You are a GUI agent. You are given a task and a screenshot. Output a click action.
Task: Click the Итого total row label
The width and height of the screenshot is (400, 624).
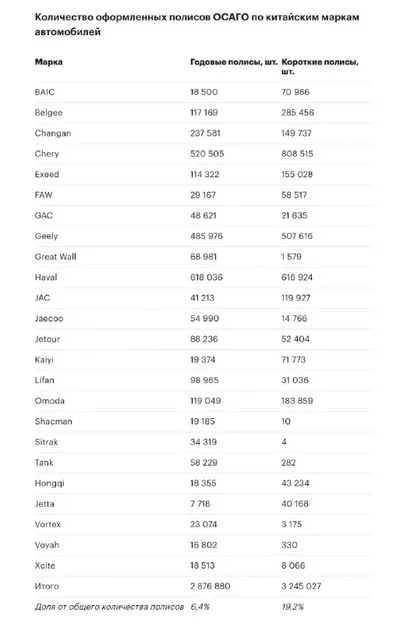(47, 586)
